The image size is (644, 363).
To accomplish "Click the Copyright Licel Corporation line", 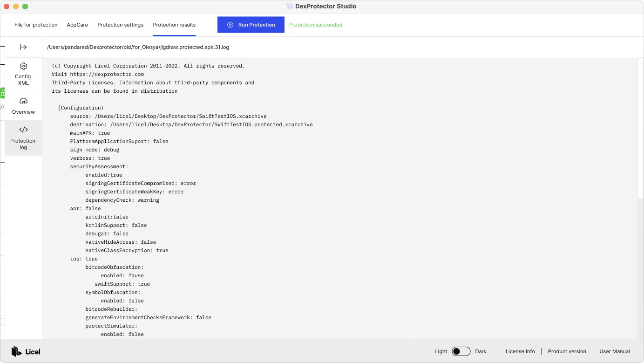I will (148, 66).
